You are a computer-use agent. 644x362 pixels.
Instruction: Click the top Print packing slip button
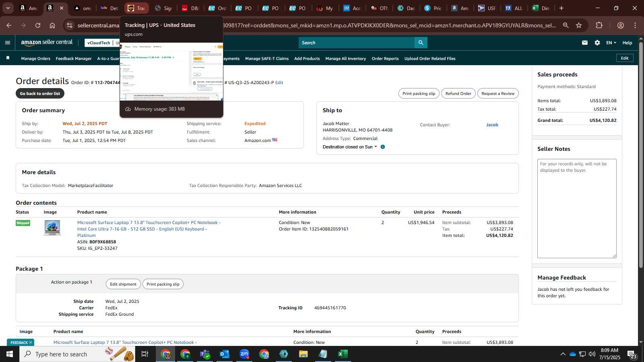pos(419,93)
